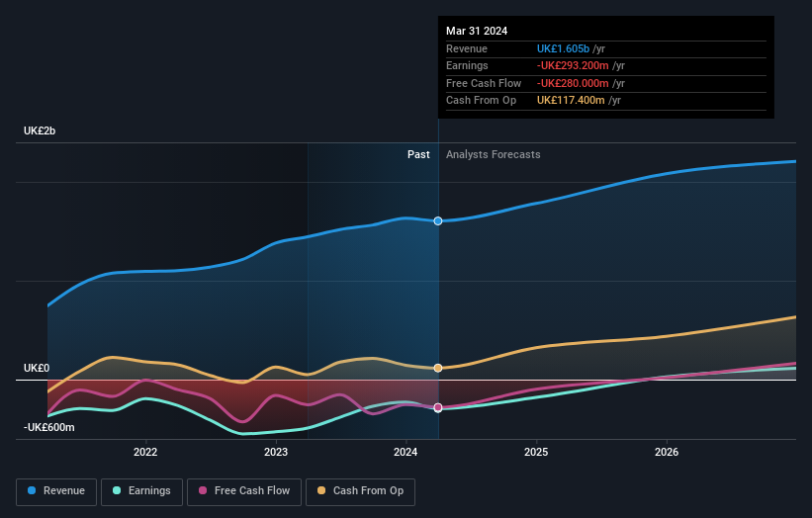Screen dimensions: 812x518
Task: Toggle the Earnings legend button
Action: [141, 491]
